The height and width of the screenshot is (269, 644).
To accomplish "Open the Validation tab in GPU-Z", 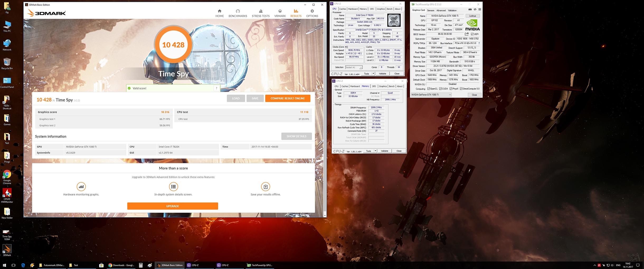I will (x=452, y=11).
